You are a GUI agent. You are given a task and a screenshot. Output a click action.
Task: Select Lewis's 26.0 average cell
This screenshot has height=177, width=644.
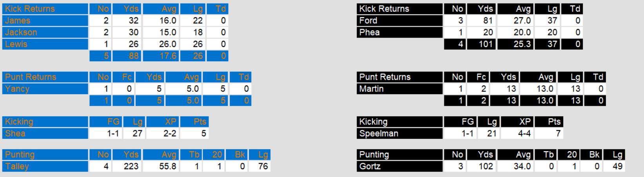[x=160, y=44]
